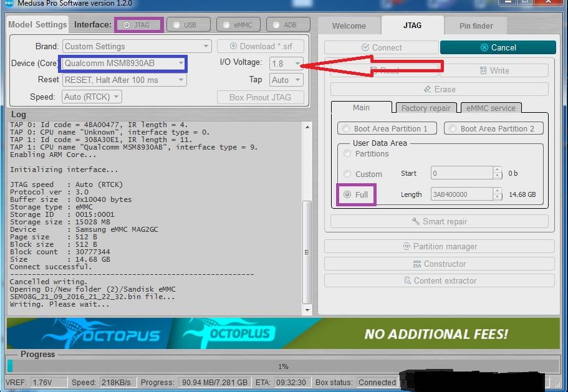Decrease the Start value with down stepper

pos(498,176)
